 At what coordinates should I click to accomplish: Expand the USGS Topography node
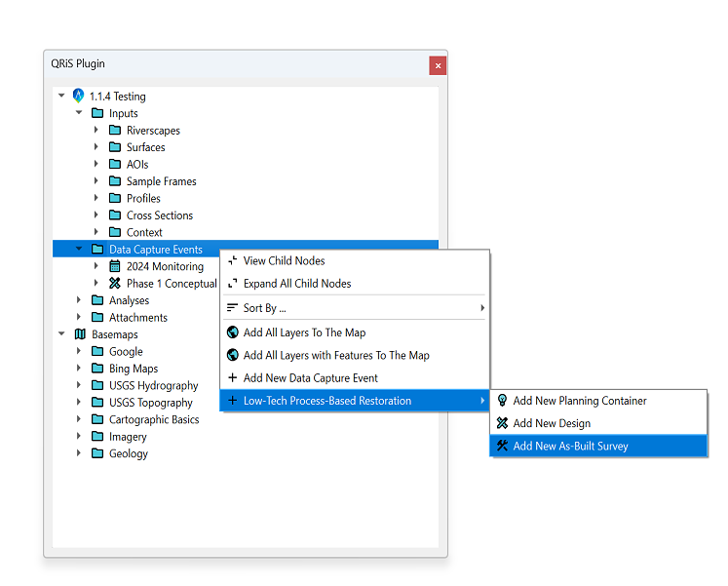coord(79,402)
